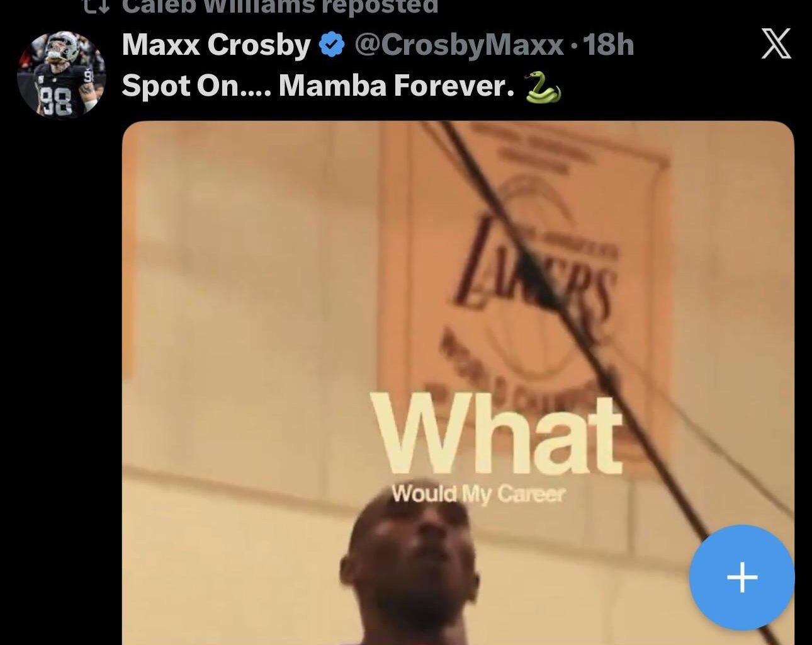The image size is (812, 645).
Task: Open the "Spot On.... Mamba Forever." tweet text
Action: click(315, 85)
